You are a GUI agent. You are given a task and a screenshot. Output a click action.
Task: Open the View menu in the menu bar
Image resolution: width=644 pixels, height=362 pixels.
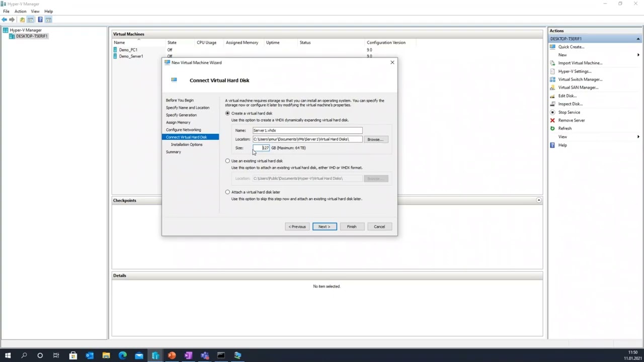coord(35,11)
